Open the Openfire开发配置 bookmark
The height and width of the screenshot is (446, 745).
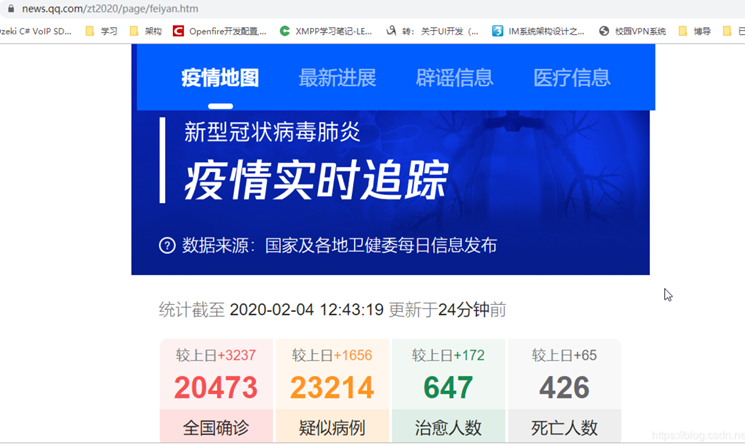tap(220, 31)
